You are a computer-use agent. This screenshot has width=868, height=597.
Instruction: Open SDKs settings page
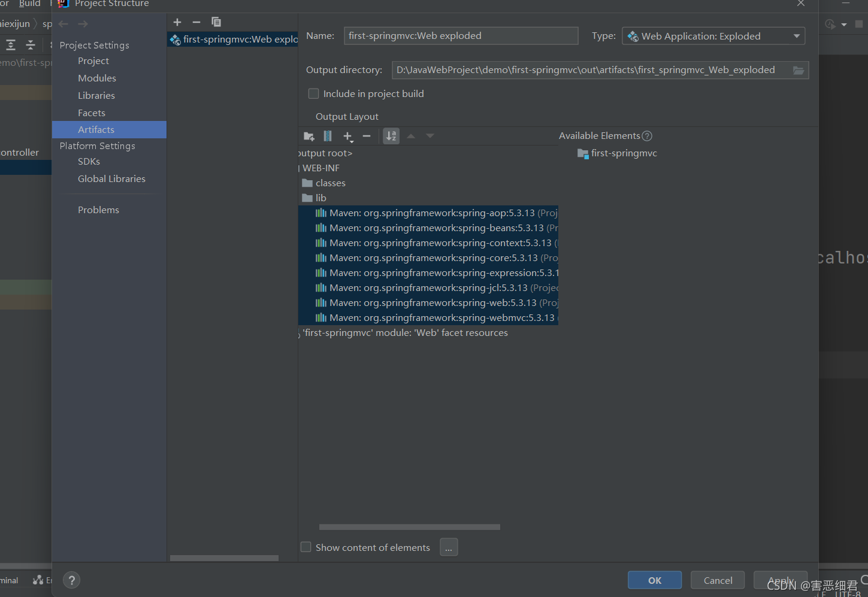click(x=89, y=162)
